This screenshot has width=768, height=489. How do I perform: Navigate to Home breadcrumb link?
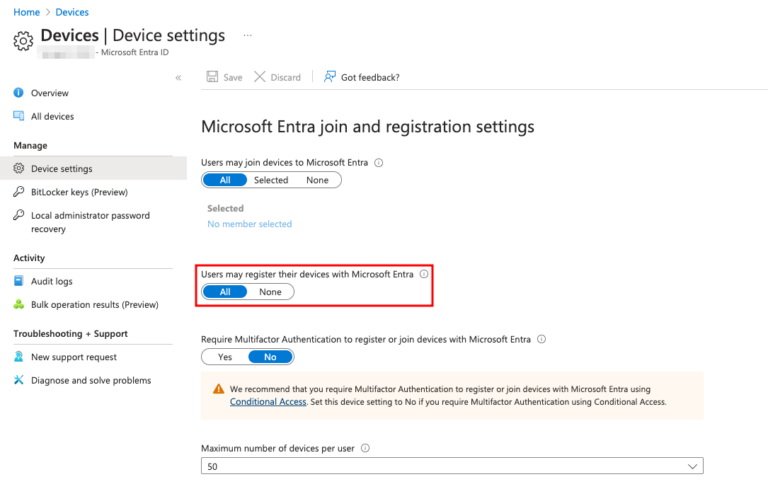pyautogui.click(x=26, y=12)
